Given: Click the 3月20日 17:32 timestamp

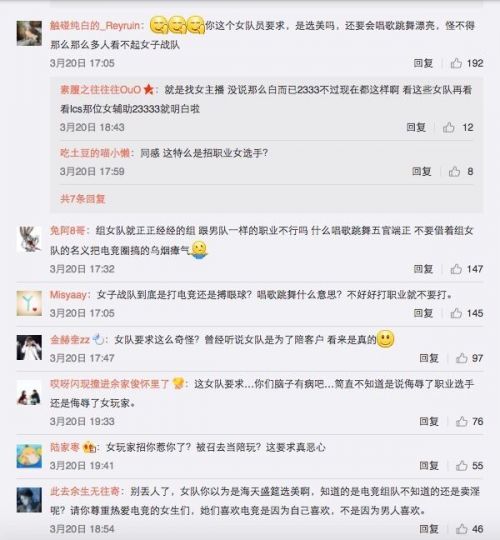Looking at the screenshot, I should pyautogui.click(x=82, y=269).
